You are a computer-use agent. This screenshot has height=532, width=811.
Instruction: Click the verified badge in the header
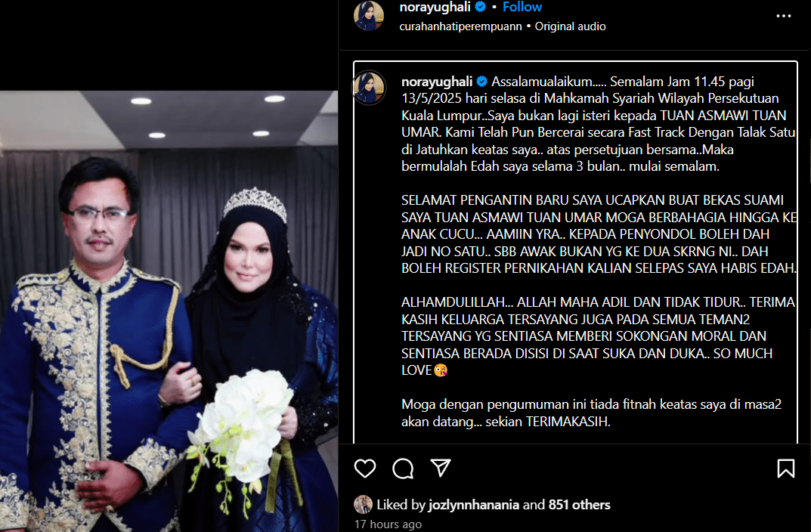click(x=481, y=7)
